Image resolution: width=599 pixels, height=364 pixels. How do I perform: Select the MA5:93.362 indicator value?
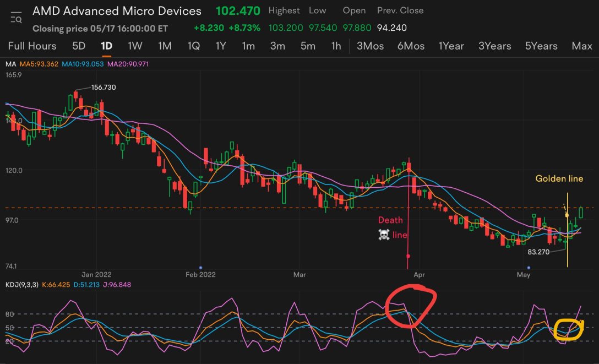39,64
